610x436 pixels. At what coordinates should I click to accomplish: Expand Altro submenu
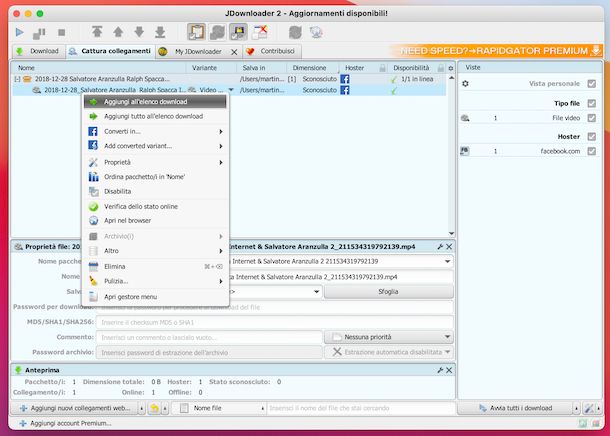pos(221,251)
